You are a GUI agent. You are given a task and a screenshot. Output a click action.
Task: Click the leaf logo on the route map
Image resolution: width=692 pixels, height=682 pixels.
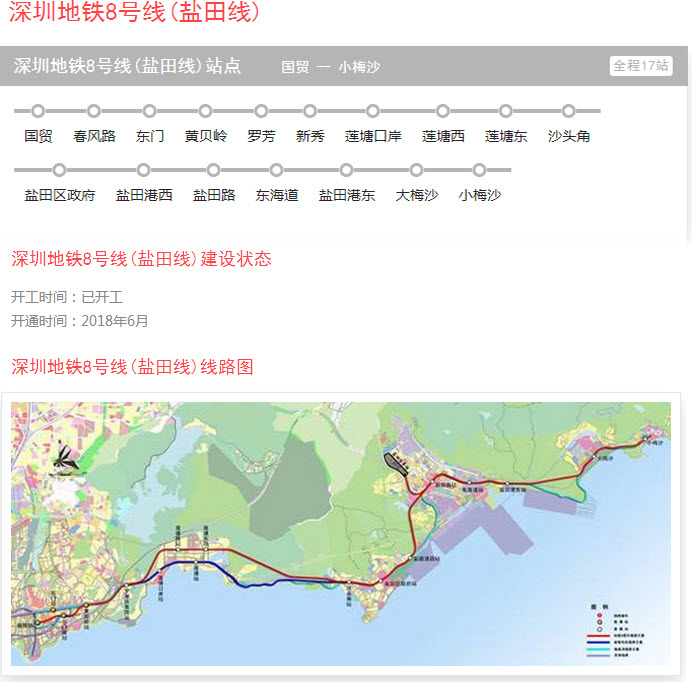pyautogui.click(x=66, y=457)
